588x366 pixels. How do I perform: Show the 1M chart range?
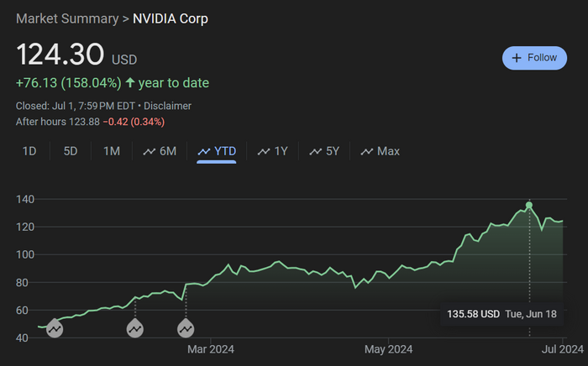[x=112, y=151]
